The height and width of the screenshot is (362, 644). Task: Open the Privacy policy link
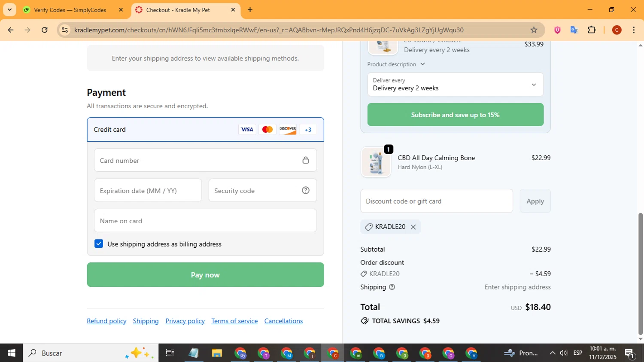pos(185,321)
